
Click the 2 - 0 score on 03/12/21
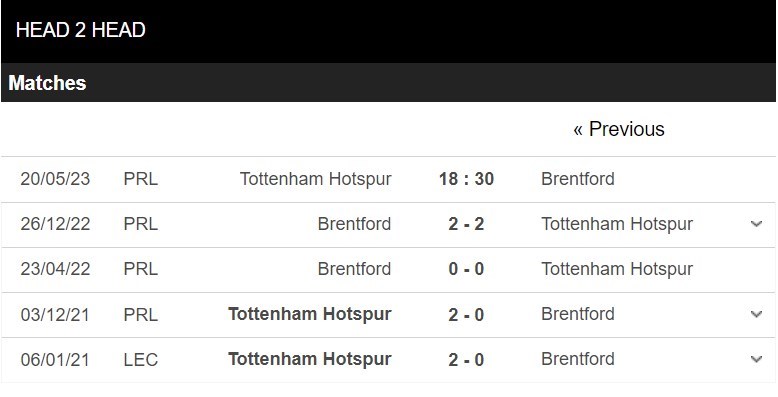click(x=466, y=315)
